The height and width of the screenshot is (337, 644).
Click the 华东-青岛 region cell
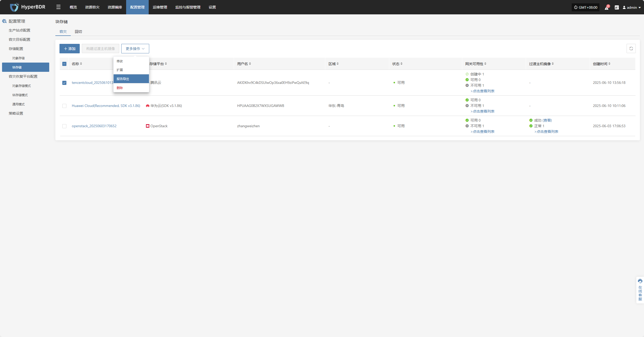tap(336, 106)
